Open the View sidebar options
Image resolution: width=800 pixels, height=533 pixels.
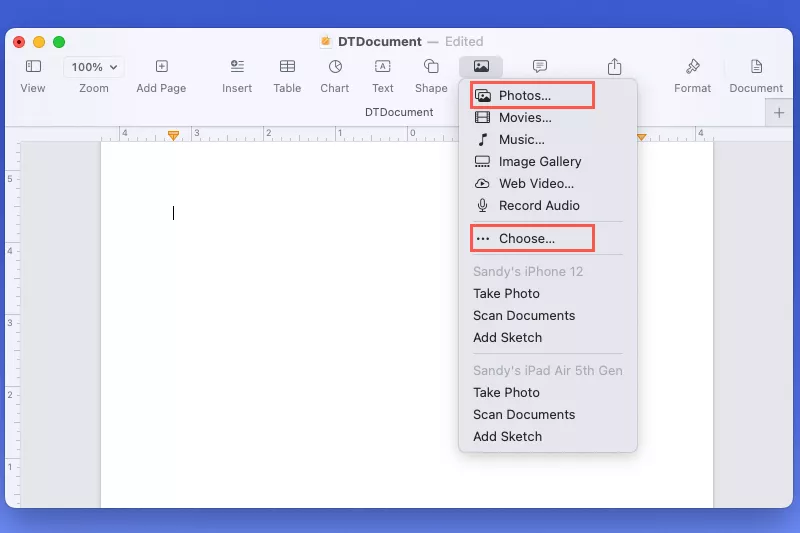click(x=33, y=76)
